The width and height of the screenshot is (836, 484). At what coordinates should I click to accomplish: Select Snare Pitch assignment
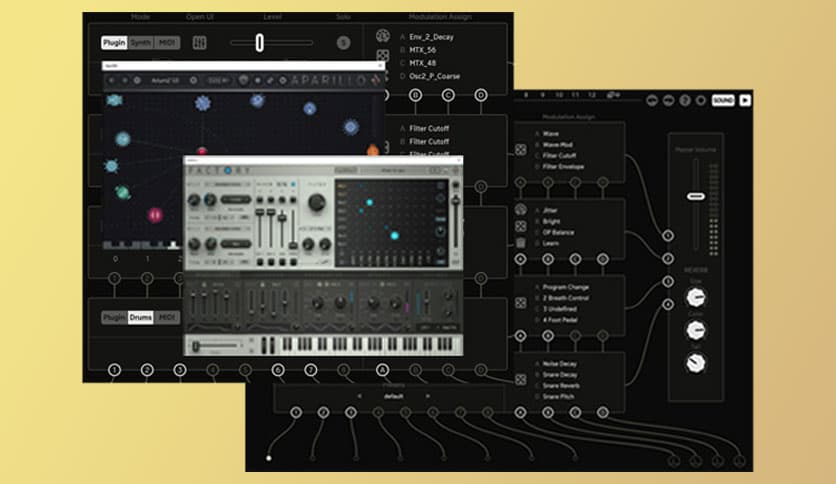tap(558, 397)
